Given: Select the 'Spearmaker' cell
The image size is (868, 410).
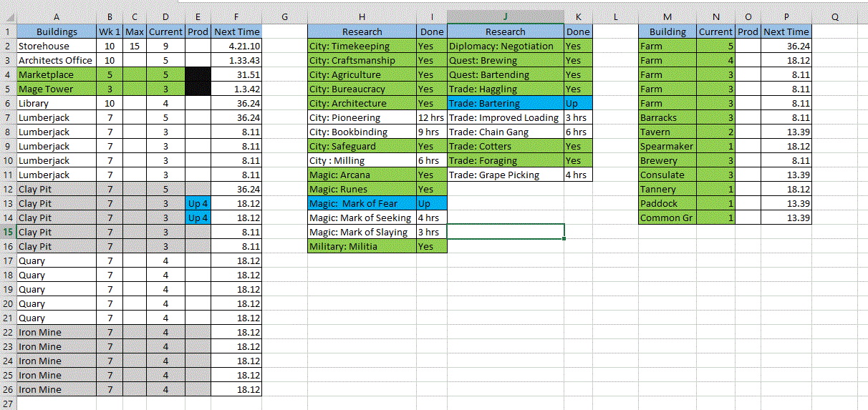Looking at the screenshot, I should click(x=667, y=146).
